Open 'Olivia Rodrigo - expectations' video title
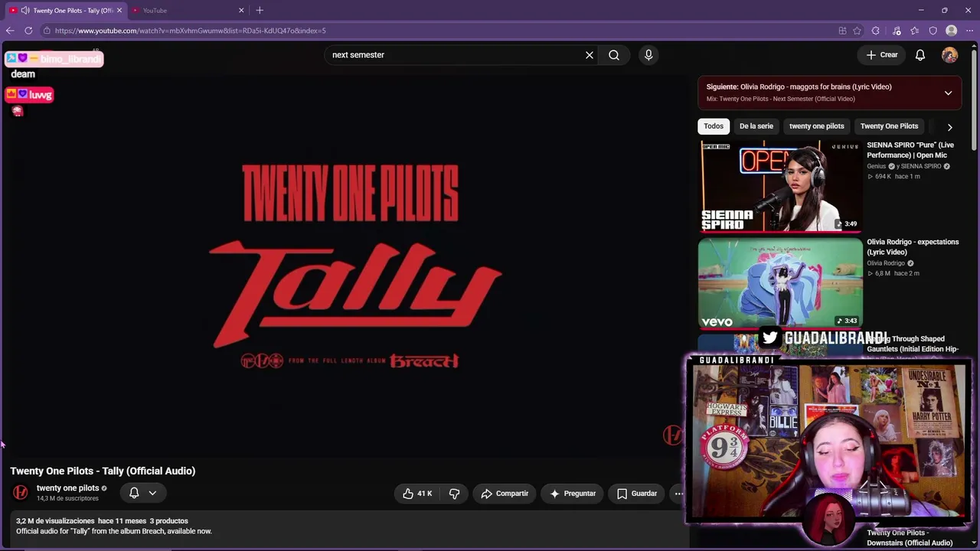 coord(913,246)
